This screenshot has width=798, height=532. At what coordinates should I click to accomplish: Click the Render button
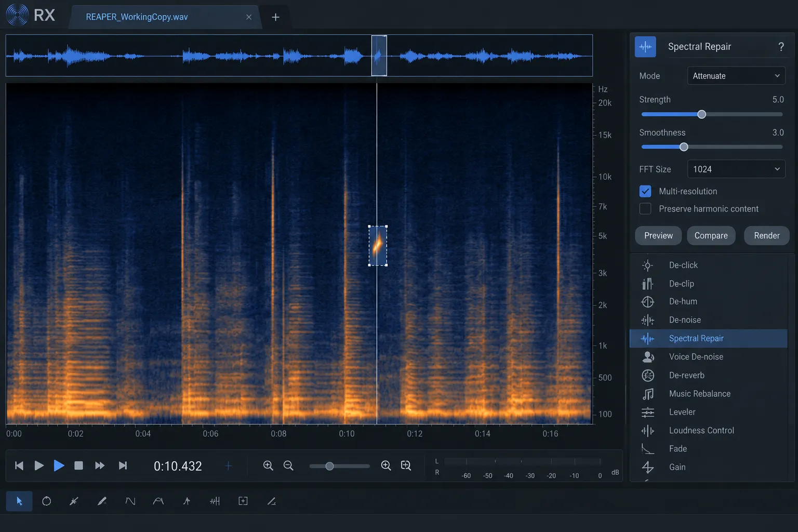[767, 236]
